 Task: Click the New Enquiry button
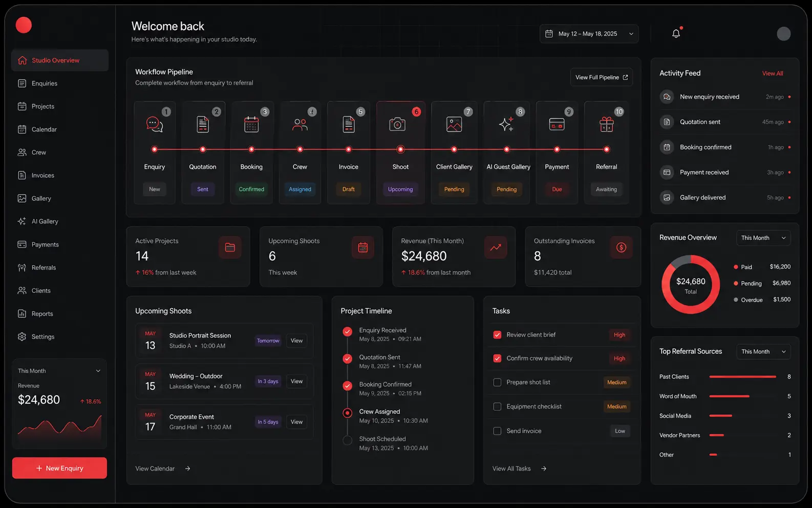pyautogui.click(x=59, y=468)
